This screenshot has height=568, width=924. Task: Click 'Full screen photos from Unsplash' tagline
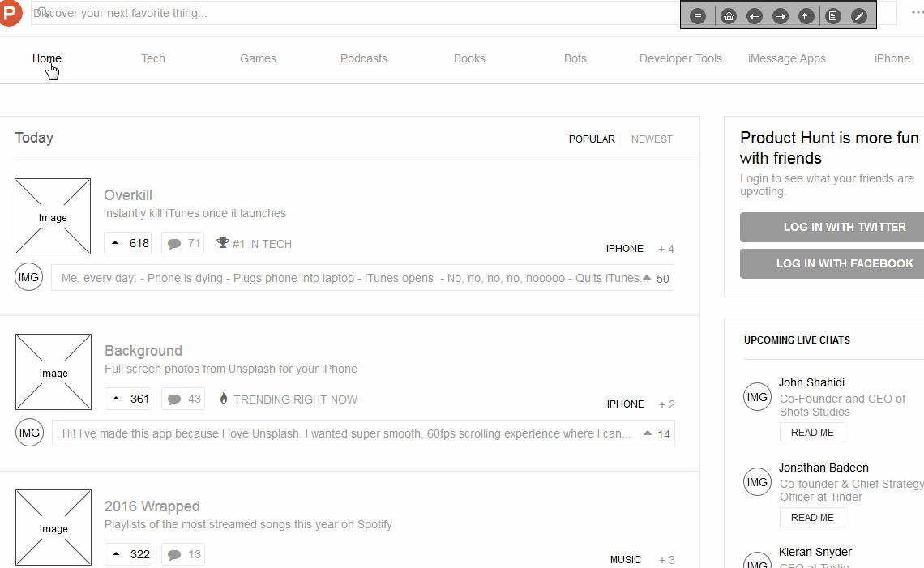point(231,369)
